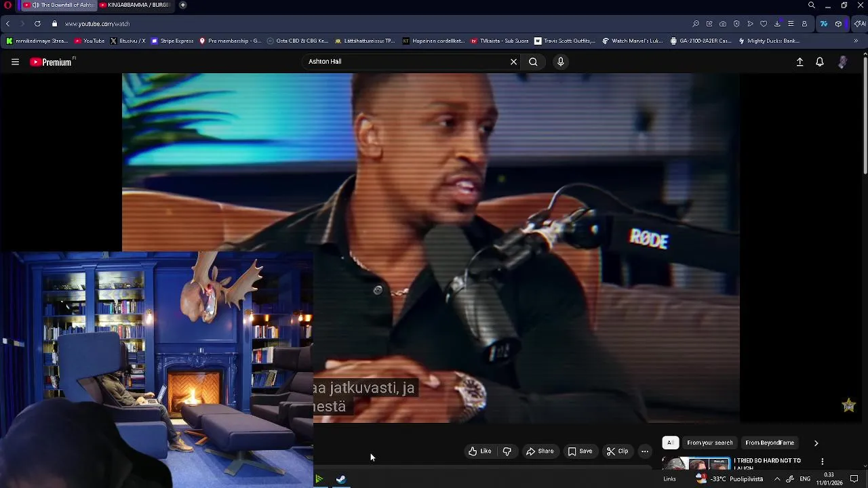Open the Etusivu / X bookmark

127,41
